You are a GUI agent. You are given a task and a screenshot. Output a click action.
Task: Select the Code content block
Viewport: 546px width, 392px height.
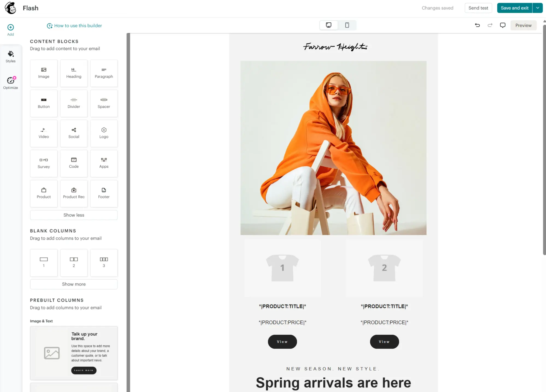click(x=74, y=163)
